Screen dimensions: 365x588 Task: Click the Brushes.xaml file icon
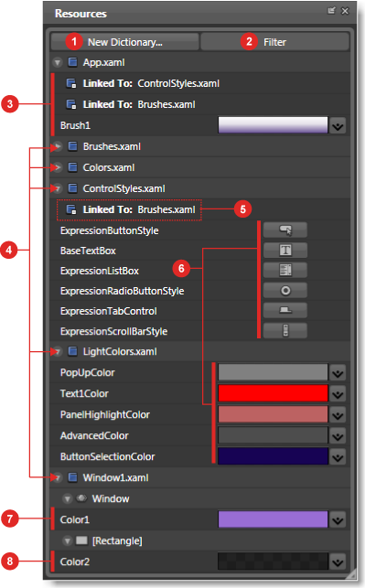coord(73,146)
